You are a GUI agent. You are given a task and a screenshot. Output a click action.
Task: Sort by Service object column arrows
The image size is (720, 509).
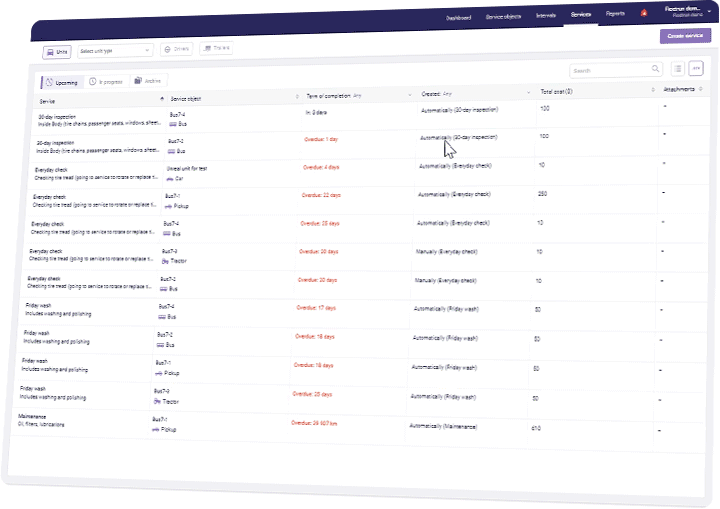tap(297, 97)
